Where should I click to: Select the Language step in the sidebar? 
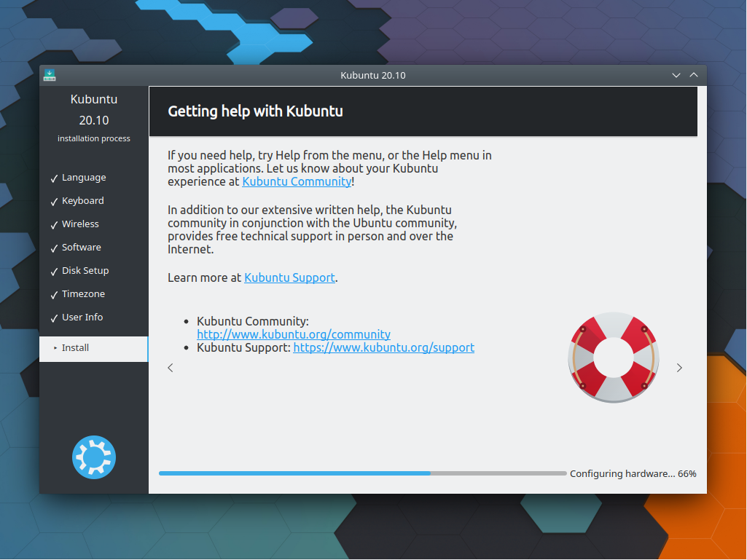click(84, 178)
